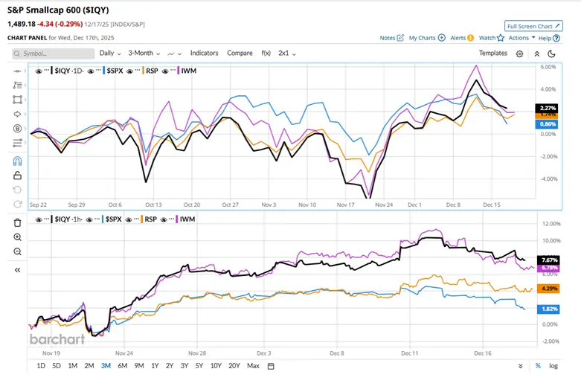Delete drawings with the trash icon
Screen dimensions: 581x392
pos(17,222)
